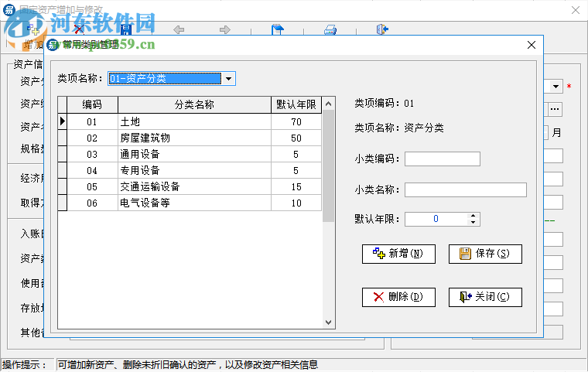588x372 pixels.
Task: Click the 编码 column header
Action: point(92,104)
